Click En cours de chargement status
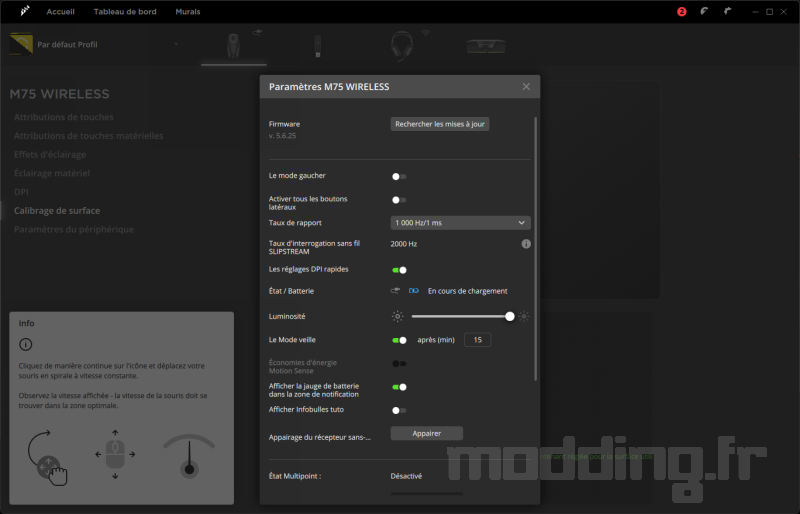The width and height of the screenshot is (800, 514). [467, 291]
